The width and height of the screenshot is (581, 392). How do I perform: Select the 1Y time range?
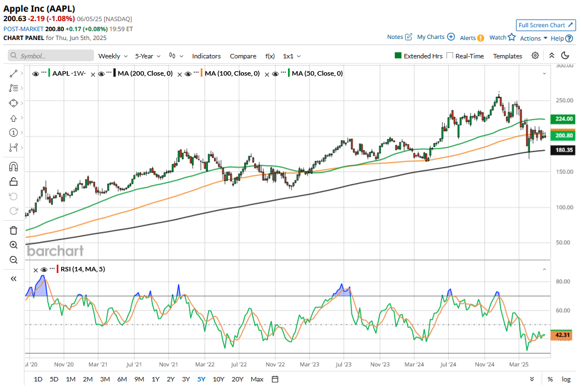coord(156,379)
